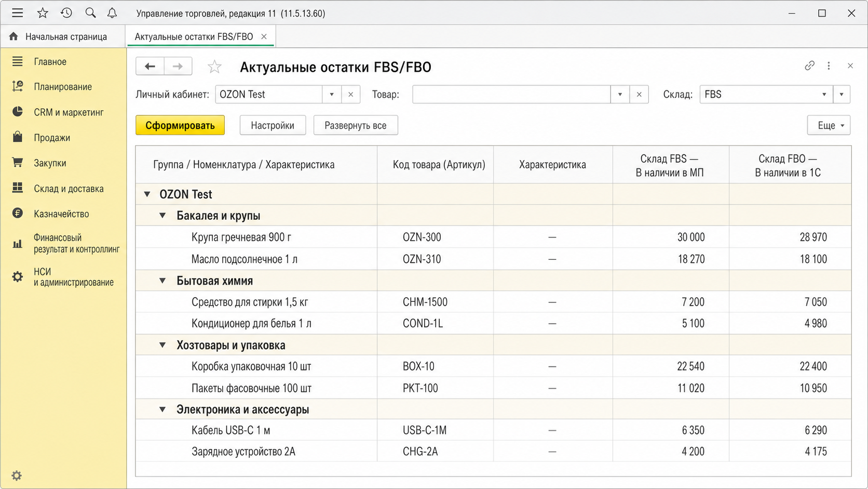Collapse the Бакалея и крупы group

point(162,215)
